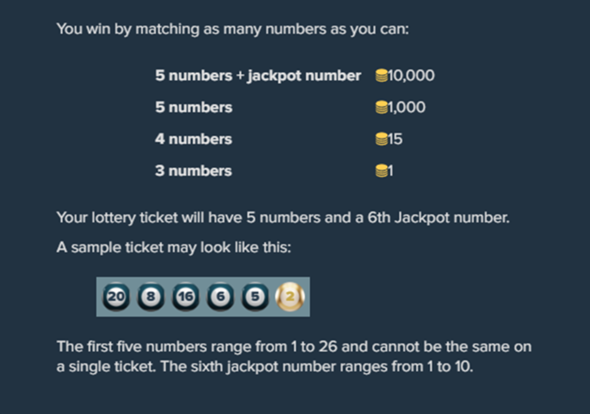Click coin icon next to 1,000
590x414 pixels.
(x=381, y=107)
